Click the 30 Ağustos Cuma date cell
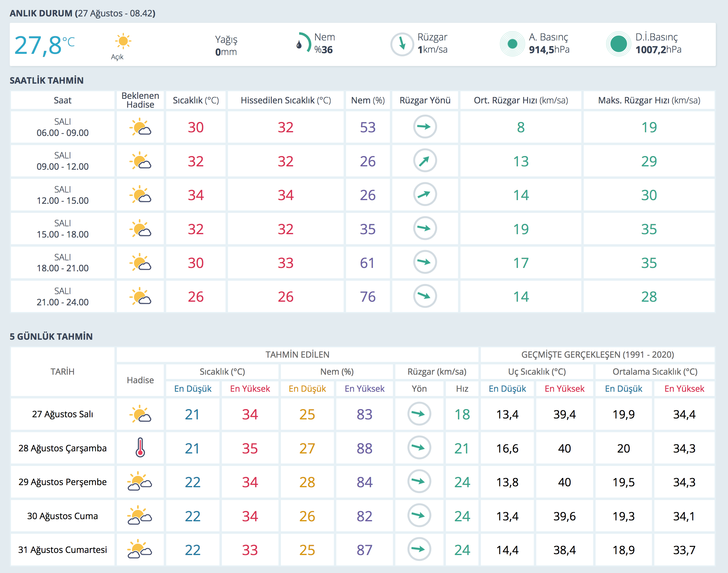 pyautogui.click(x=62, y=516)
